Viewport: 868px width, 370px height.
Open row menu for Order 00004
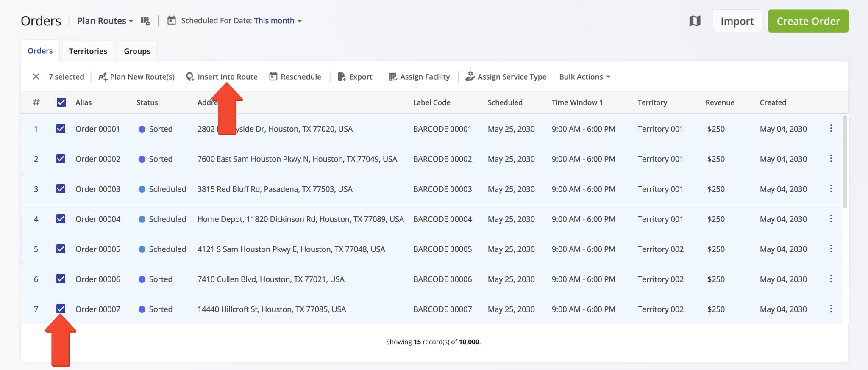point(831,218)
